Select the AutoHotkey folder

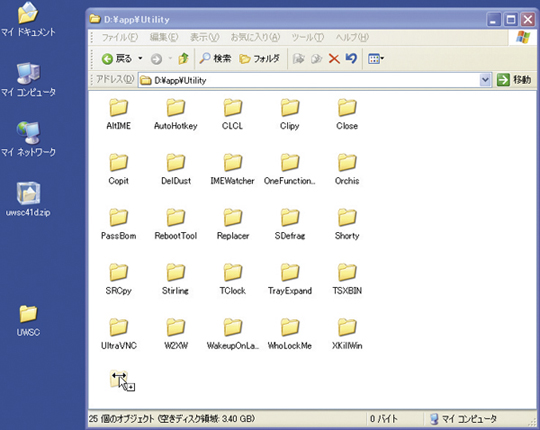tap(176, 114)
